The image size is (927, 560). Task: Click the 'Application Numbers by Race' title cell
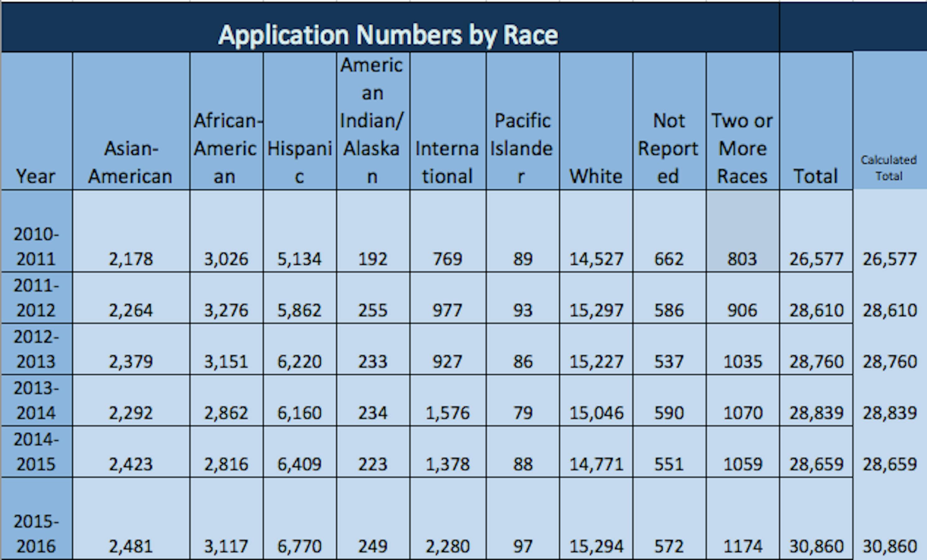(388, 35)
